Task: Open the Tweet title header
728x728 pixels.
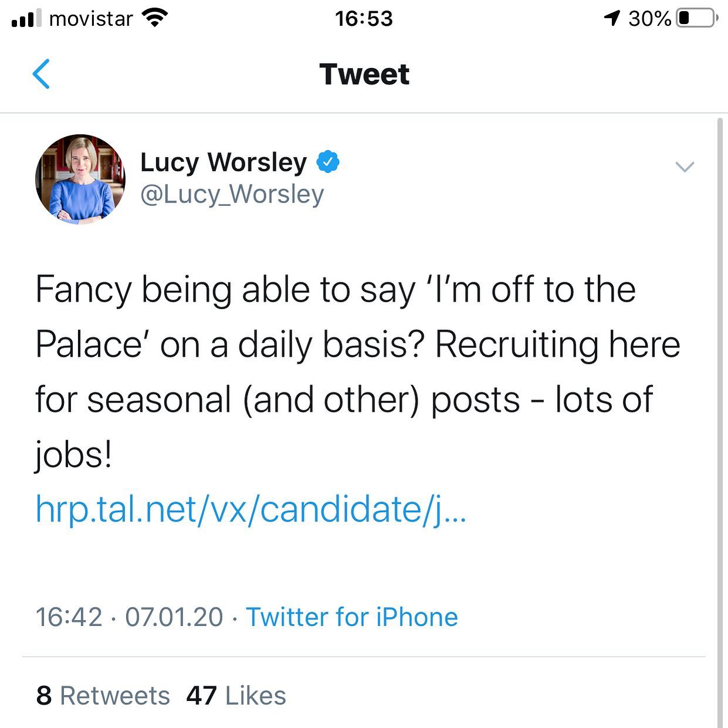Action: [x=364, y=74]
